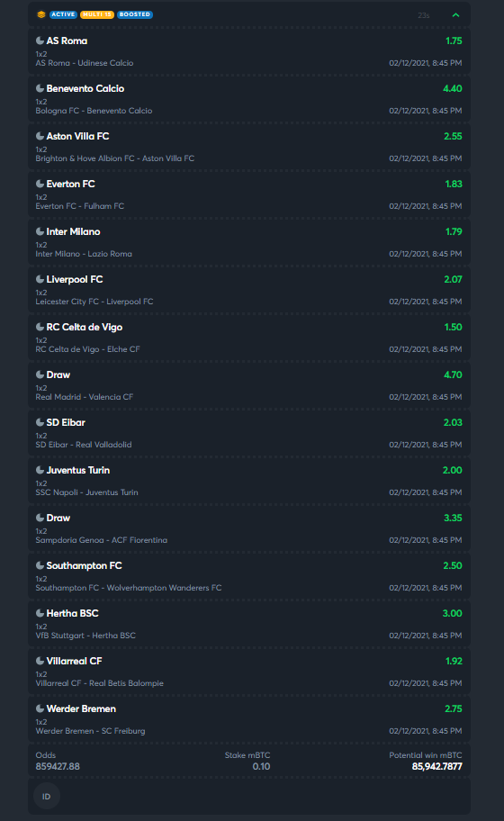Click pending status icon beside Inter Milano
The image size is (504, 821).
[x=40, y=230]
